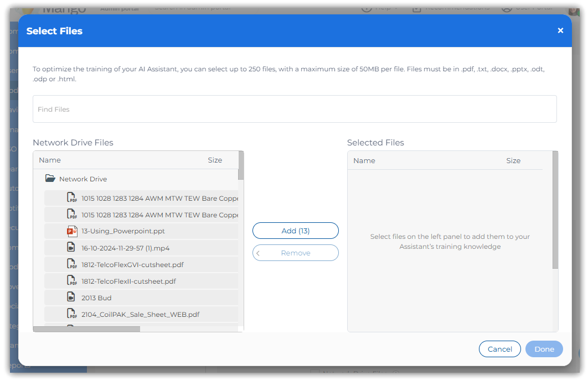Image resolution: width=588 pixels, height=381 pixels.
Task: Click the video icon beside 2013 Bud
Action: [71, 298]
